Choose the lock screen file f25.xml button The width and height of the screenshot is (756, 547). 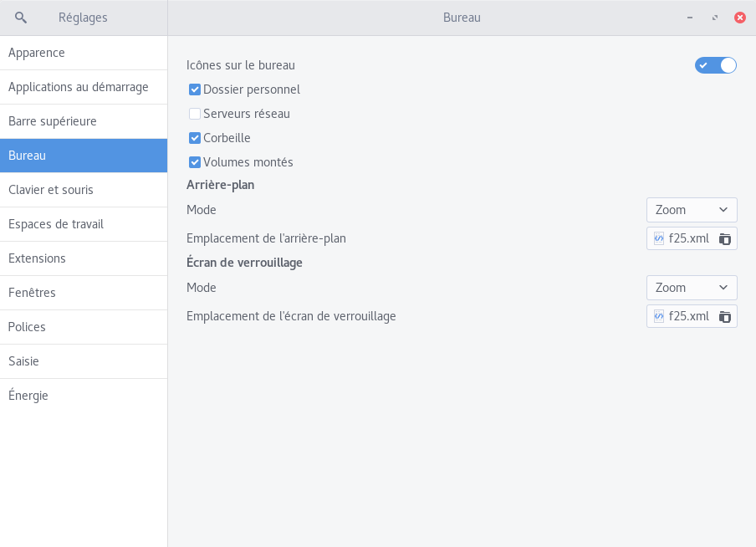[x=692, y=316]
